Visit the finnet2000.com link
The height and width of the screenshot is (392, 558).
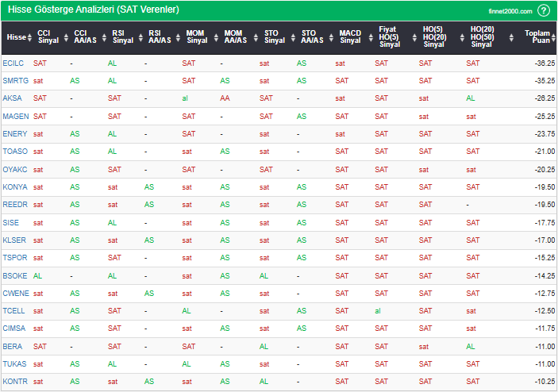510,11
